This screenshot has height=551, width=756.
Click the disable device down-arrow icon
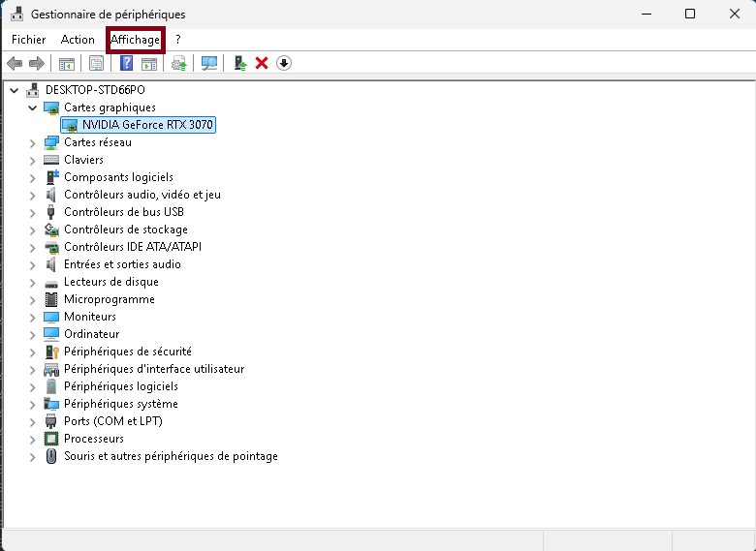(x=284, y=64)
